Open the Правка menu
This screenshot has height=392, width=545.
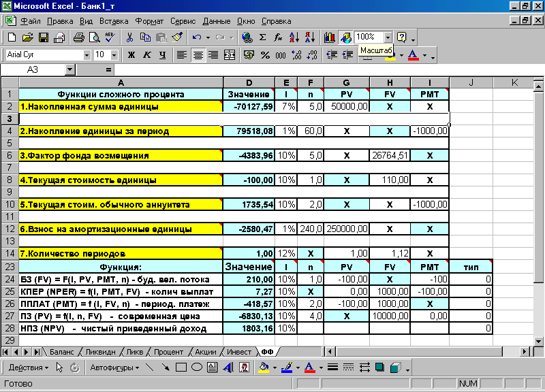point(60,21)
